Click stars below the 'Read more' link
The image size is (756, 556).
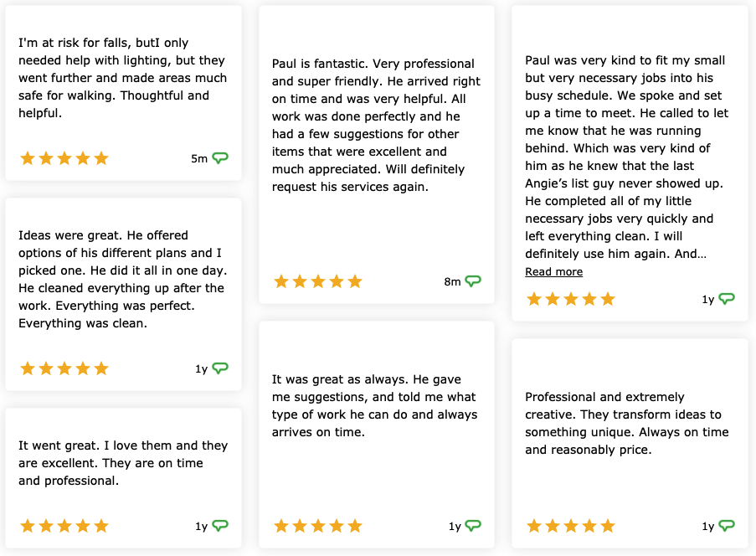[x=571, y=300]
